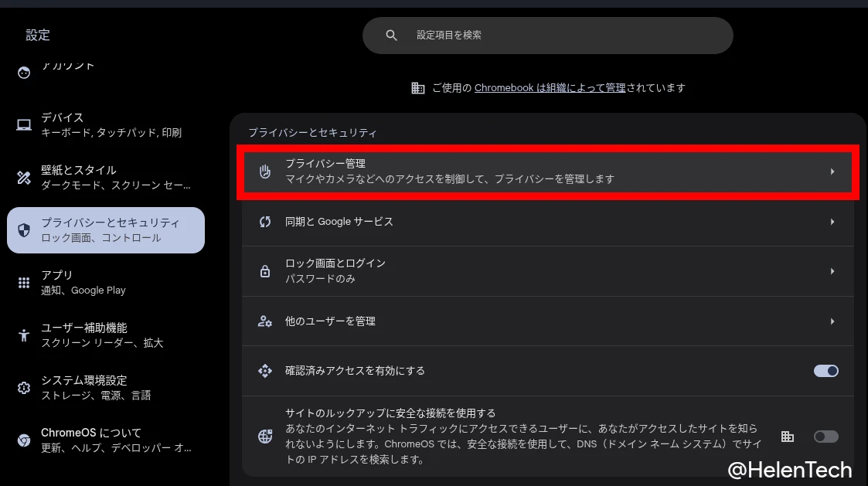Open 同期と Google サービス via its chevron
This screenshot has height=486, width=868.
(x=832, y=222)
